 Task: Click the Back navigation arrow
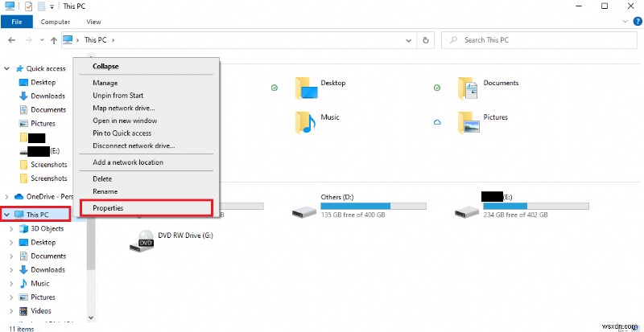point(11,40)
